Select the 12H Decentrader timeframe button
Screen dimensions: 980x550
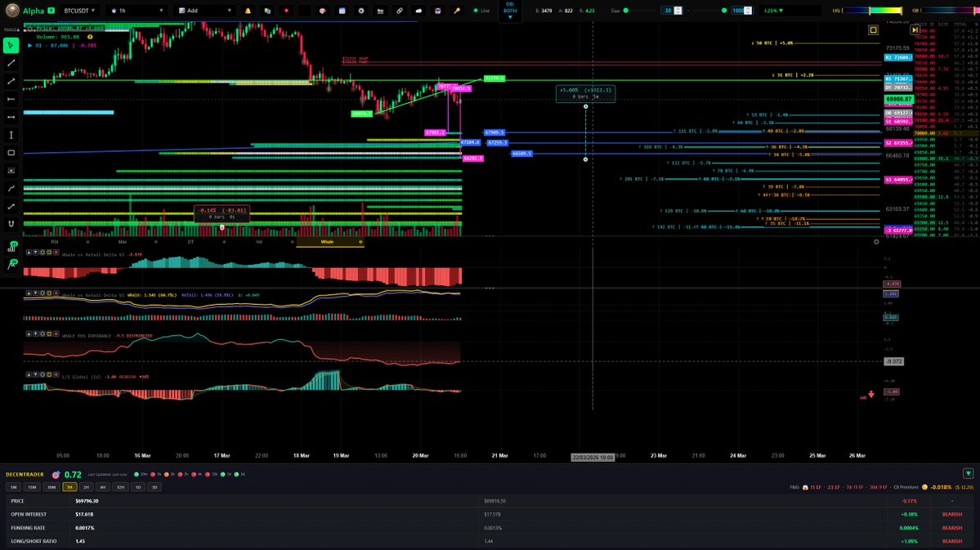coord(121,487)
